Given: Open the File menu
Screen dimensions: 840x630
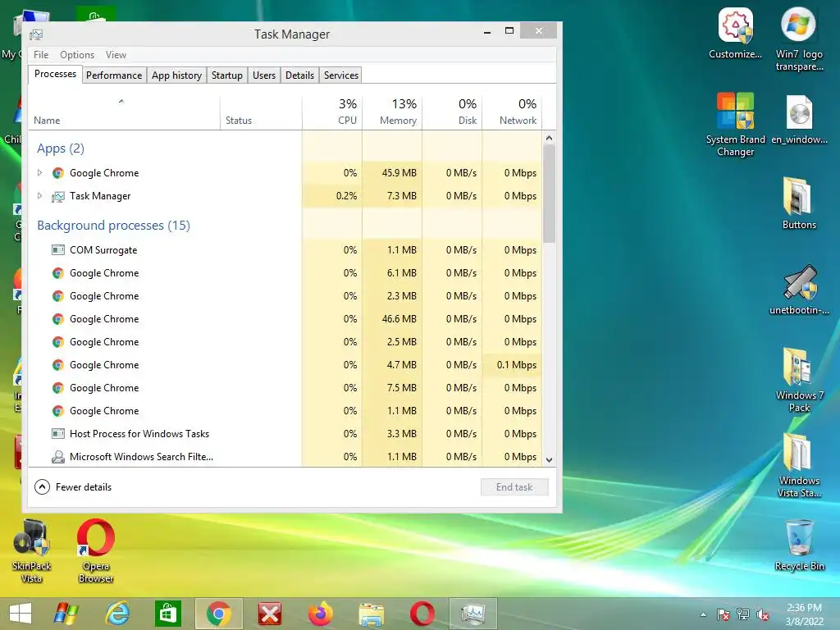Looking at the screenshot, I should click(41, 55).
